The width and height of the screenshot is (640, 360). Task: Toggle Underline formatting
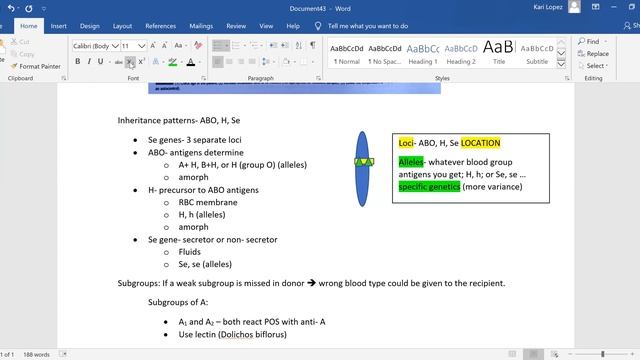pyautogui.click(x=100, y=62)
